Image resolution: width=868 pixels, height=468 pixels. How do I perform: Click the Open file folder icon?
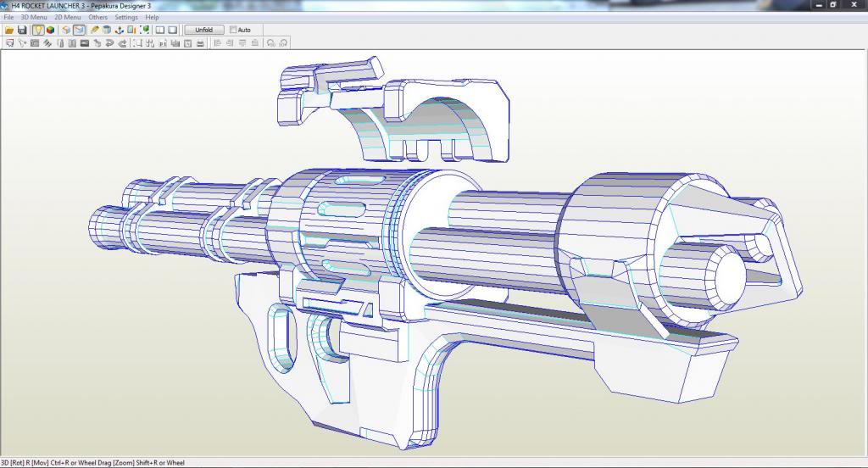tap(9, 30)
